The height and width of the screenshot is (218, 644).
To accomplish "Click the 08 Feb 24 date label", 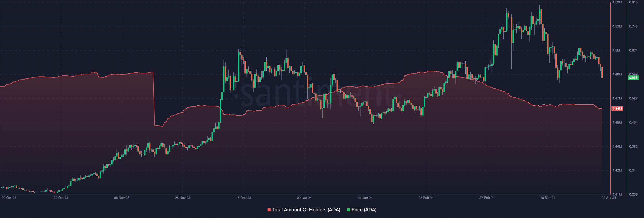I will [x=426, y=198].
